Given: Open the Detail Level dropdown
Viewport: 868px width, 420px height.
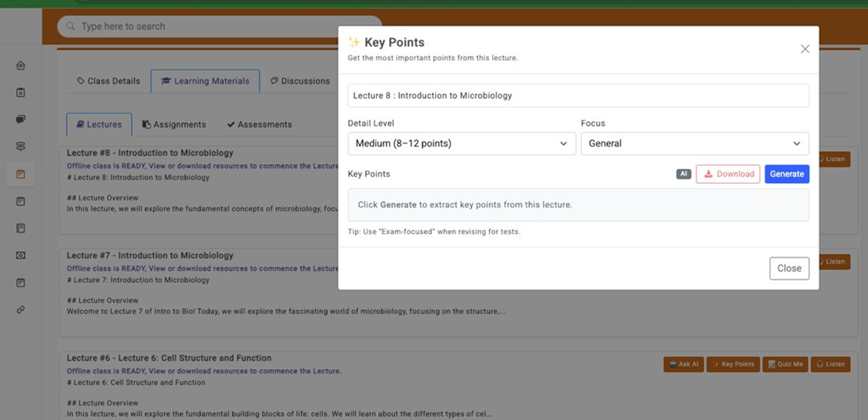Looking at the screenshot, I should 461,144.
